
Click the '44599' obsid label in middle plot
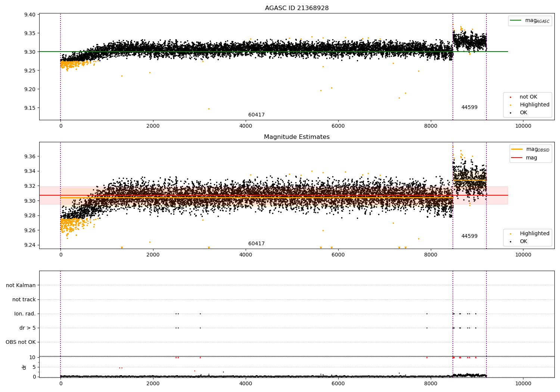point(469,236)
